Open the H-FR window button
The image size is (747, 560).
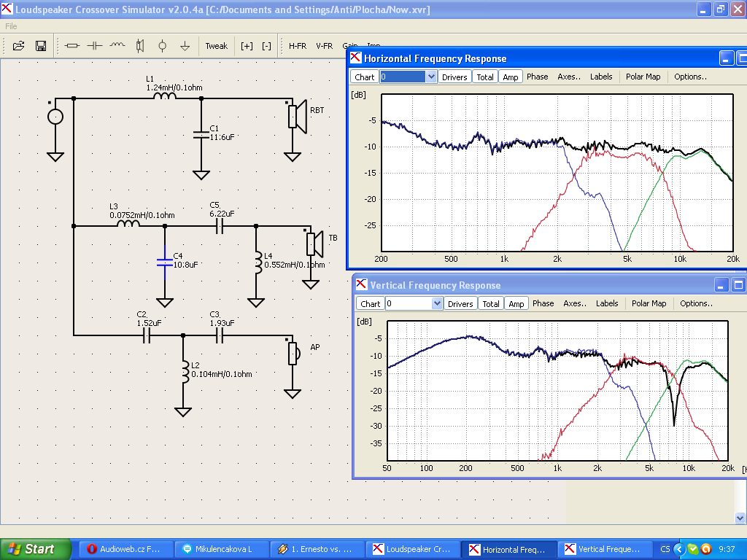pos(298,46)
